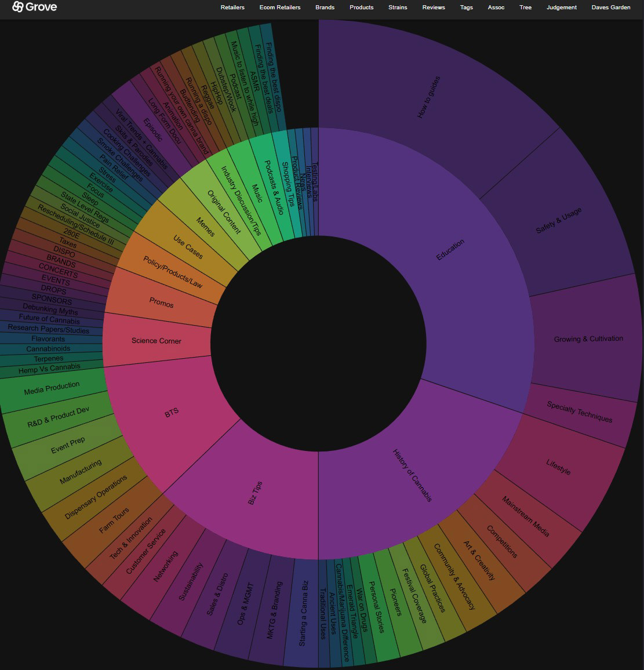Click the Mainstream Media segment

click(x=525, y=516)
